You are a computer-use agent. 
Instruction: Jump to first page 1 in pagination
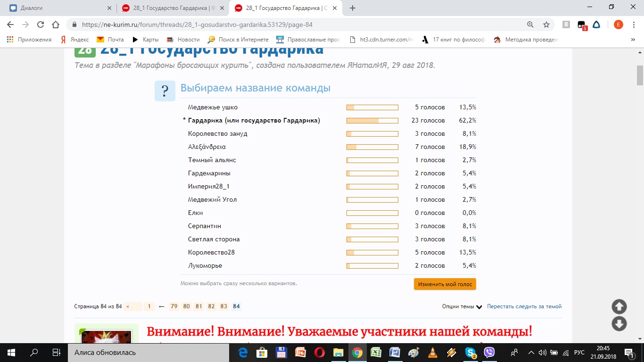pos(149,306)
